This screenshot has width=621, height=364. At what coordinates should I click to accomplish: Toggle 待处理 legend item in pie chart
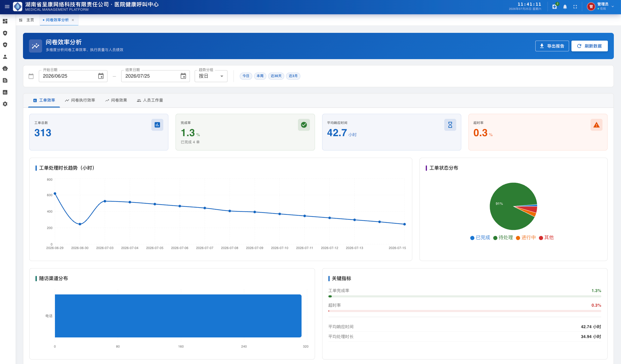[x=503, y=238]
